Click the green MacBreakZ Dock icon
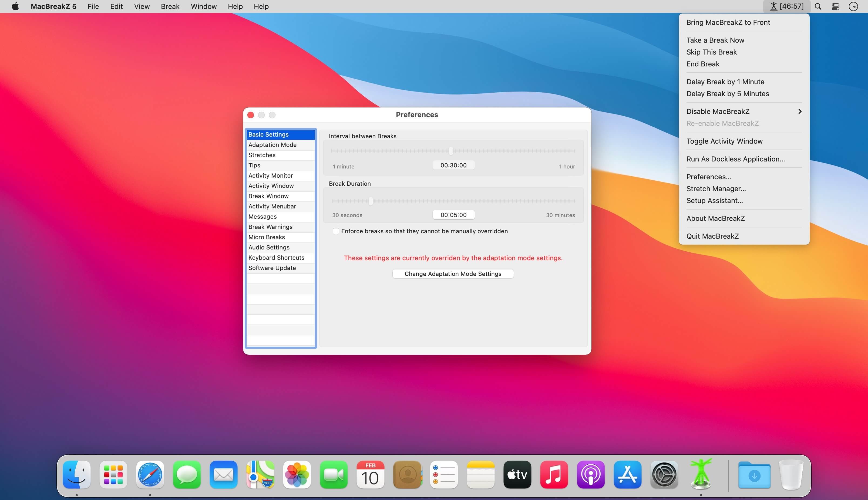868x500 pixels. pyautogui.click(x=701, y=474)
